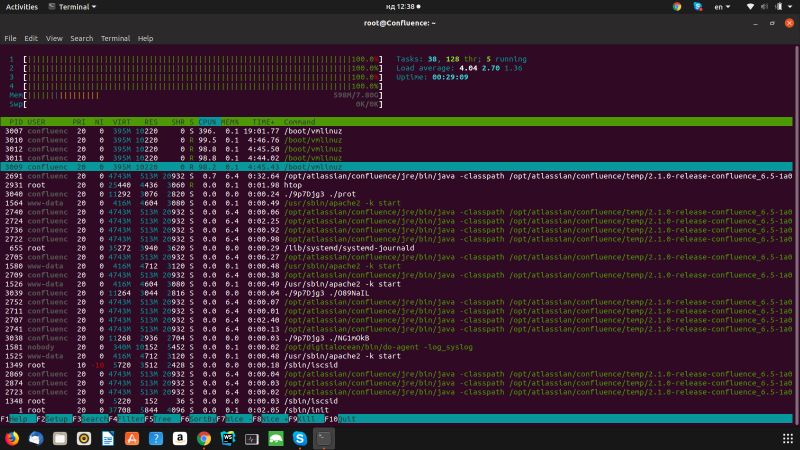Sort by the Command column header
The height and width of the screenshot is (450, 800).
click(x=299, y=122)
